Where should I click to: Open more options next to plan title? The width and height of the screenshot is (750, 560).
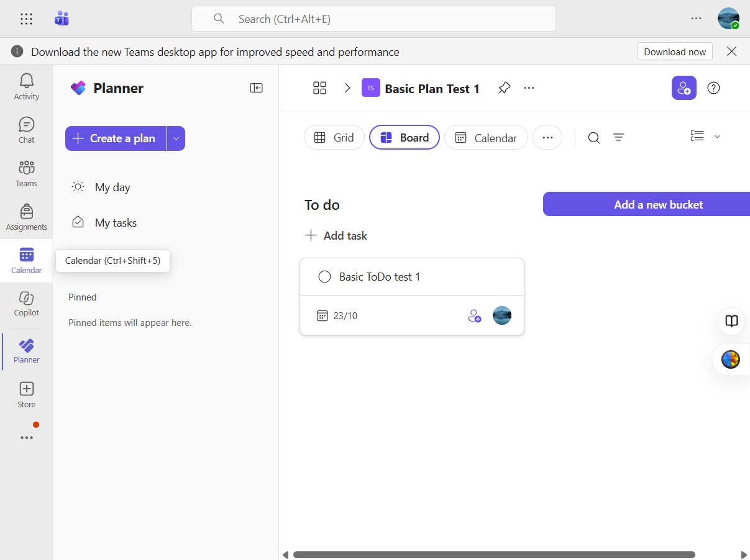(529, 88)
